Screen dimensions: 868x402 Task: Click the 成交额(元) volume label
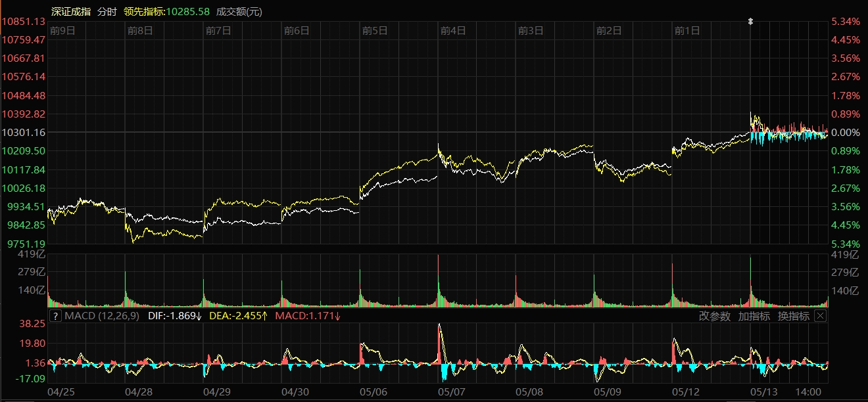click(240, 12)
